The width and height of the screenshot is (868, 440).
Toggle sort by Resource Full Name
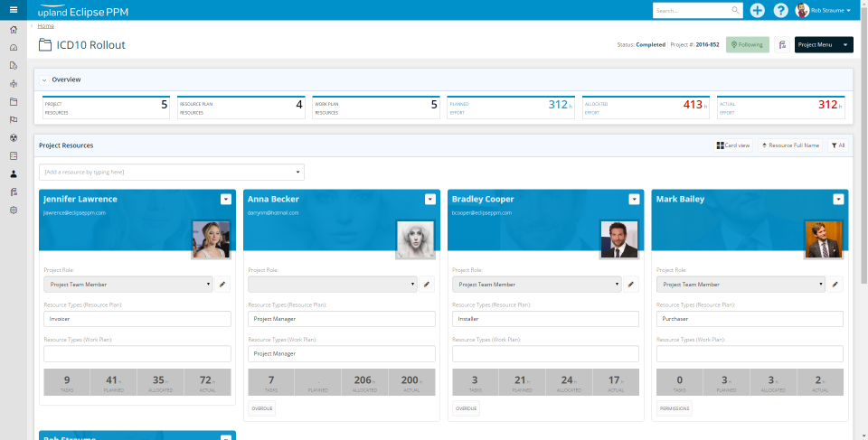click(x=790, y=145)
